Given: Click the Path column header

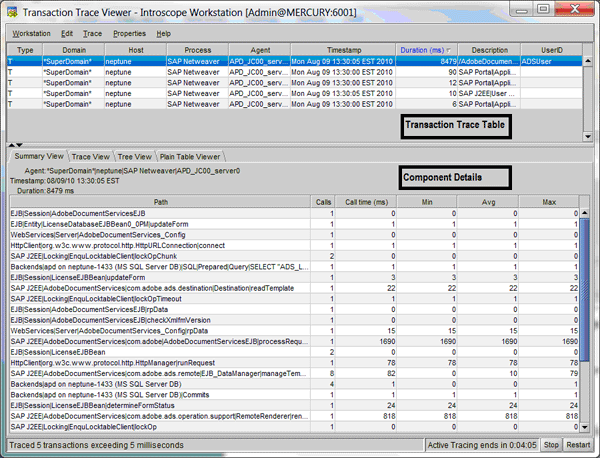Looking at the screenshot, I should pyautogui.click(x=160, y=201).
